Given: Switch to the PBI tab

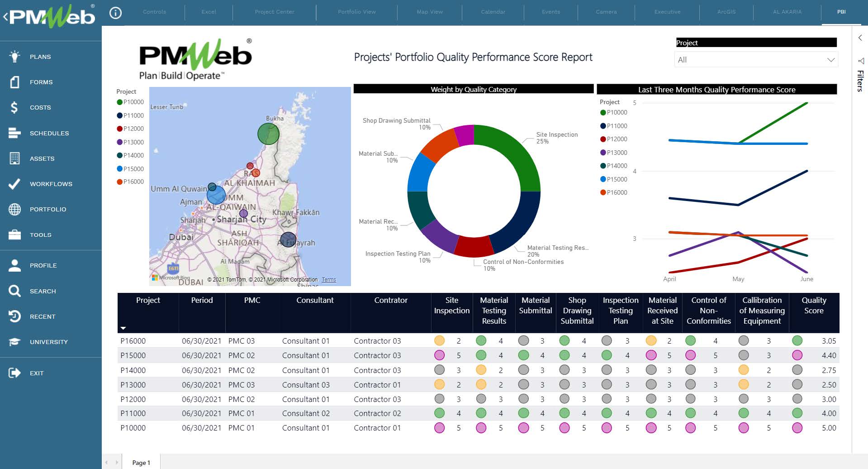Looking at the screenshot, I should [x=840, y=12].
